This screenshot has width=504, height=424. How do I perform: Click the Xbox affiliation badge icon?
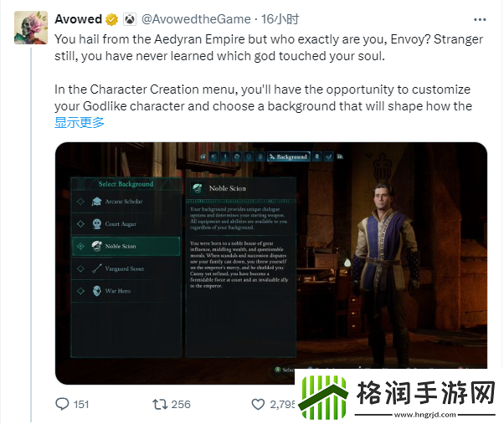130,19
